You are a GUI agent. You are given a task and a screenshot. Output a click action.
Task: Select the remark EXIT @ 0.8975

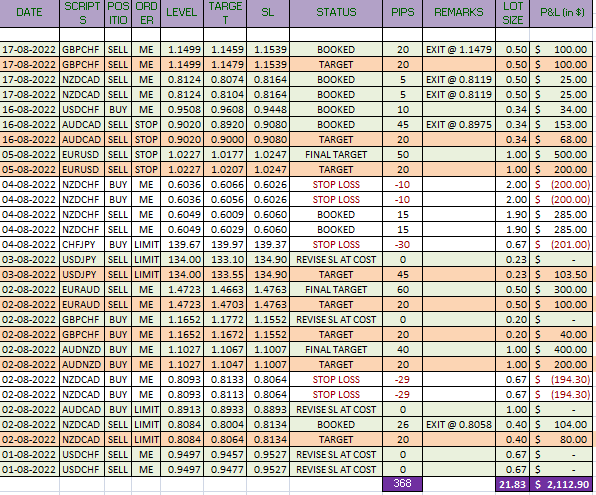point(459,125)
